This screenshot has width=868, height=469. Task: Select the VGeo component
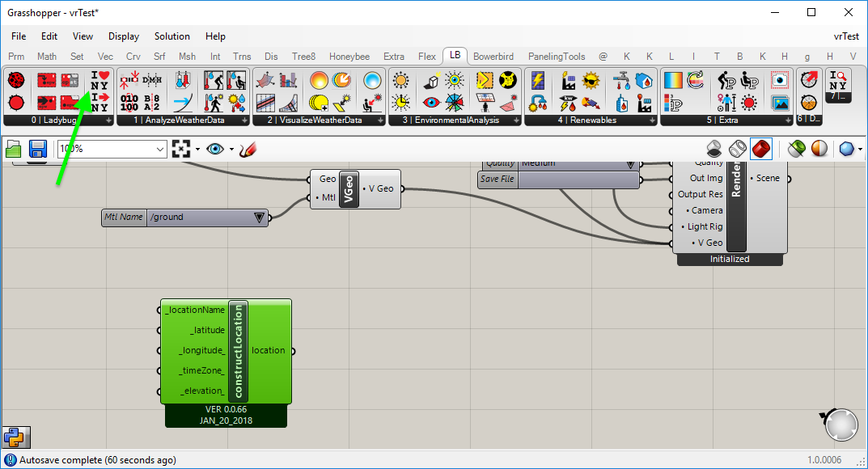[349, 188]
